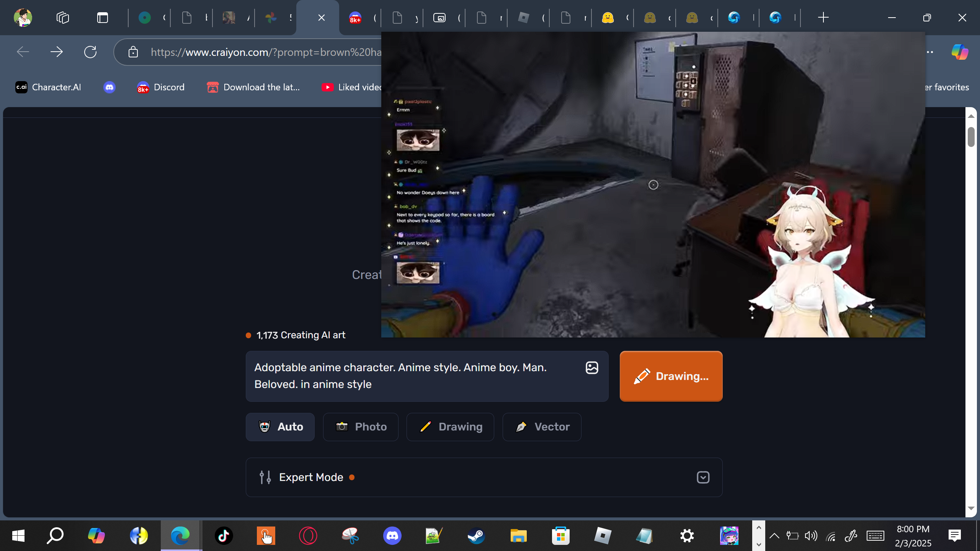Viewport: 980px width, 551px height.
Task: Click the orange Drawing... button
Action: (x=671, y=376)
